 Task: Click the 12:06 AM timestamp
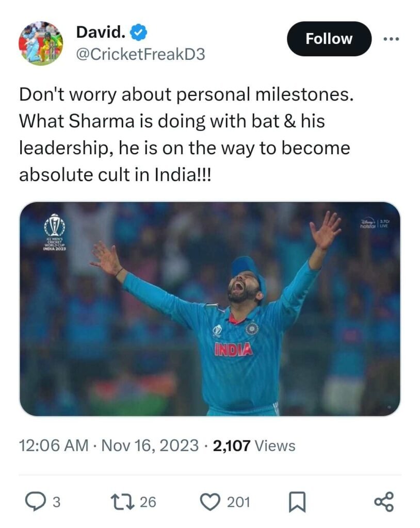[54, 445]
